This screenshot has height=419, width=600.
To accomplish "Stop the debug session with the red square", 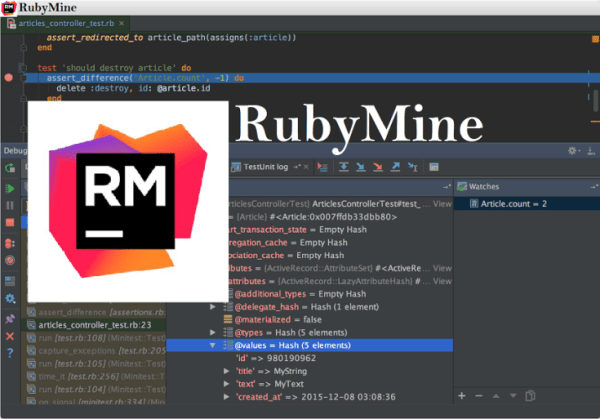I will 10,222.
